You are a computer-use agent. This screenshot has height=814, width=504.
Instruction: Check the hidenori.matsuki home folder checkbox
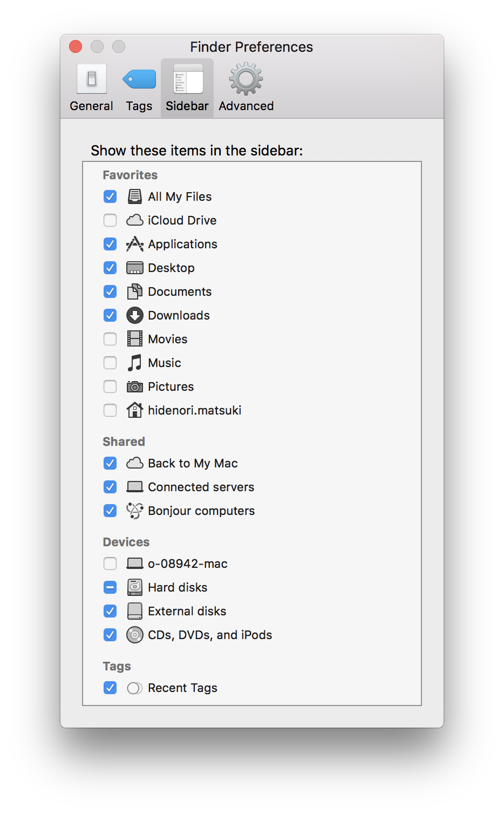(x=110, y=410)
